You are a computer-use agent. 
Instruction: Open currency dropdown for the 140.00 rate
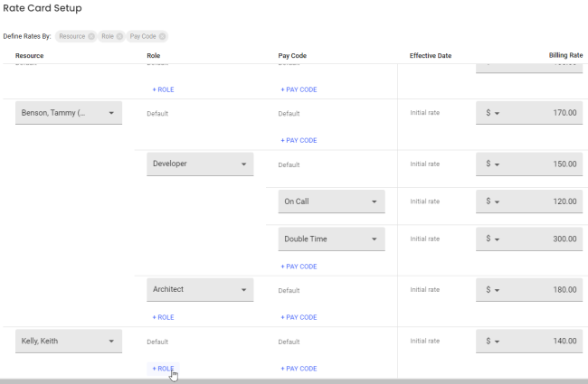[493, 341]
